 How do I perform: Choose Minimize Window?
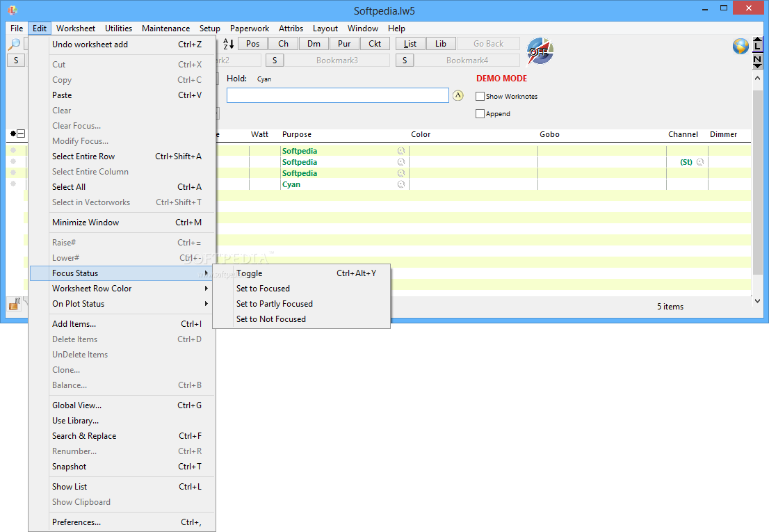(122, 222)
